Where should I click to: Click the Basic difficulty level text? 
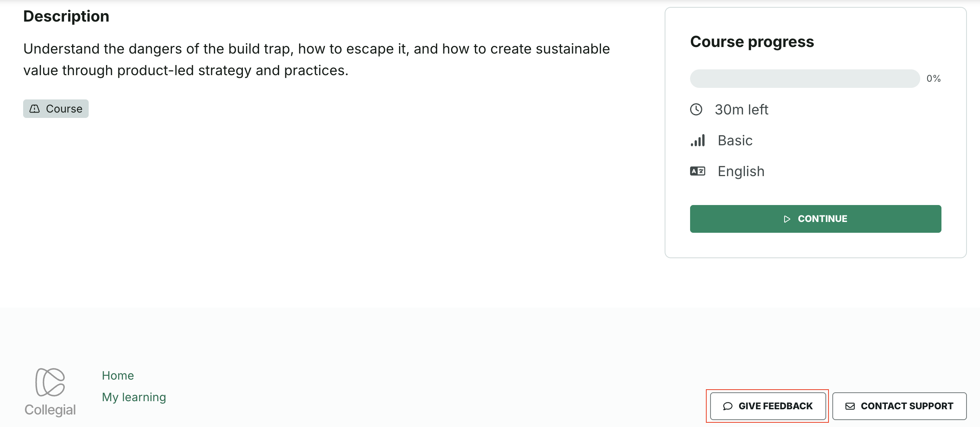point(735,140)
